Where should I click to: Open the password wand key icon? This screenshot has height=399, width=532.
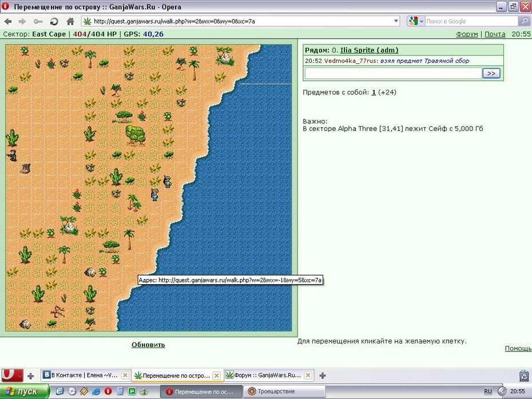pyautogui.click(x=38, y=21)
